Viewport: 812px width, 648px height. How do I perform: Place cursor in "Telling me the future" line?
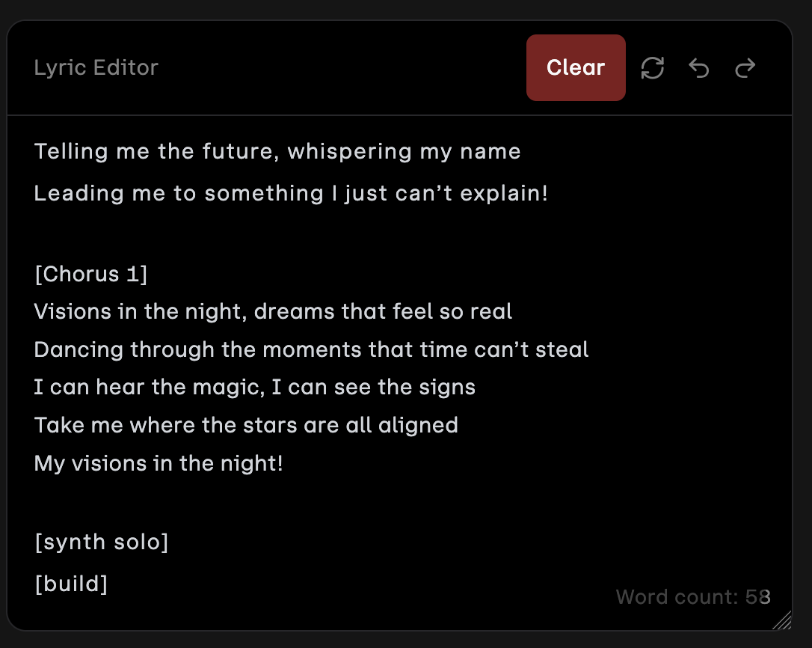(x=277, y=151)
